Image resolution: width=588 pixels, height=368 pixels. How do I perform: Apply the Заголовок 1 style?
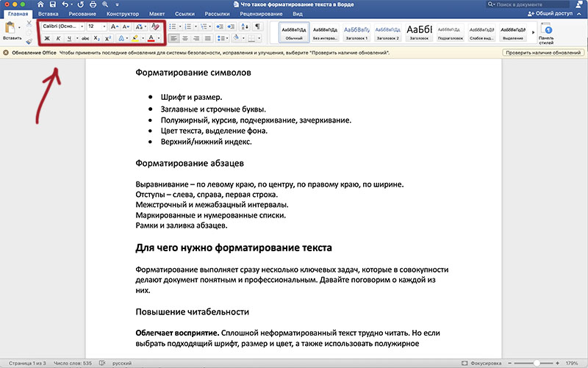(x=356, y=32)
